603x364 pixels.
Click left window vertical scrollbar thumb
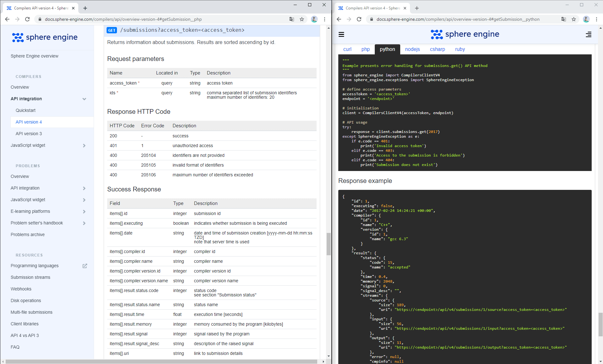(x=329, y=244)
